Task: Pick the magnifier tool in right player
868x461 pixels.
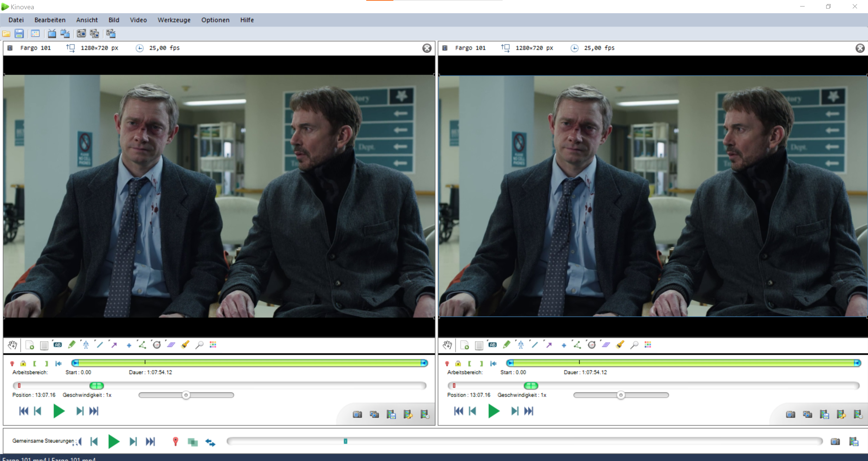Action: 634,345
